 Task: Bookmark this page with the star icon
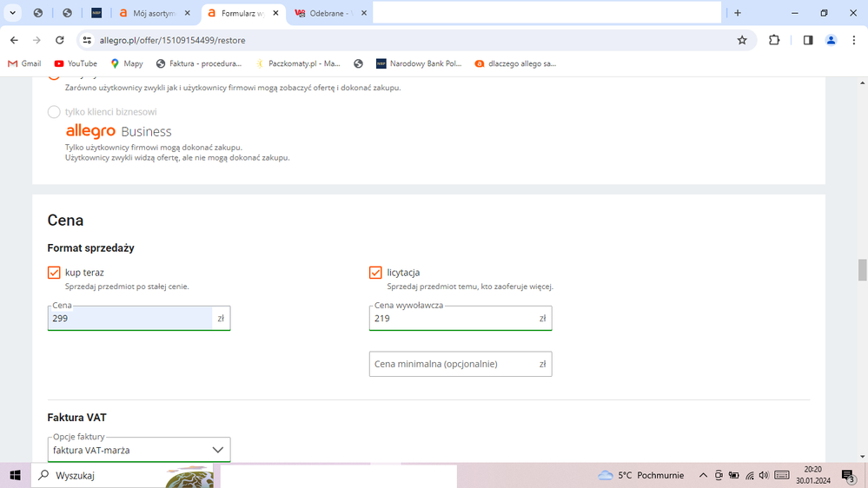pos(742,40)
